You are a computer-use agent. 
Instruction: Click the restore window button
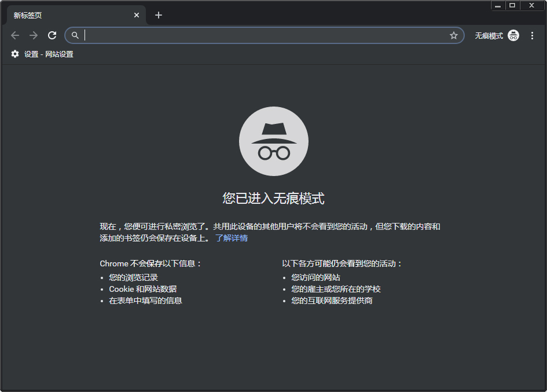[515, 5]
